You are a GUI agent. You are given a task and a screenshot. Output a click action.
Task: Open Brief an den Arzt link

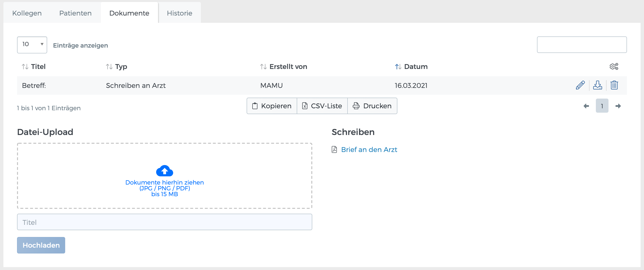click(x=369, y=150)
